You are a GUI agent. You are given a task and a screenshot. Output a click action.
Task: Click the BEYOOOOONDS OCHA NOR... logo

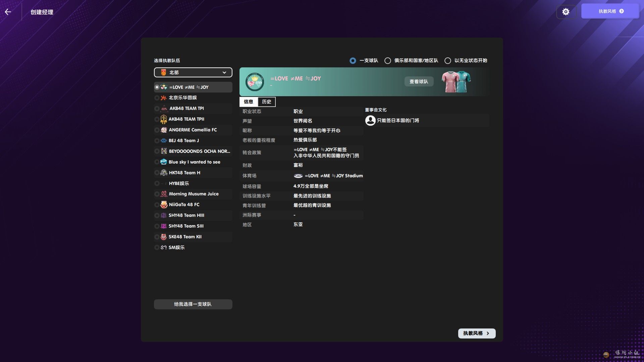[x=164, y=151]
